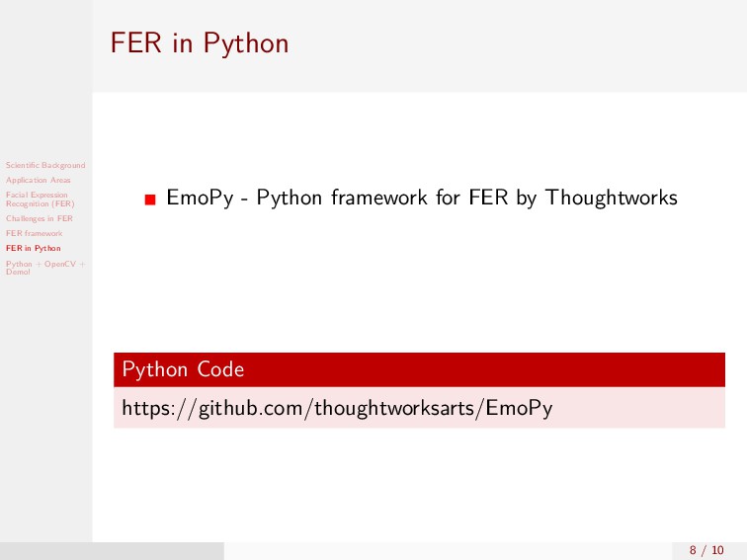Navigate to FER framework section

34,233
